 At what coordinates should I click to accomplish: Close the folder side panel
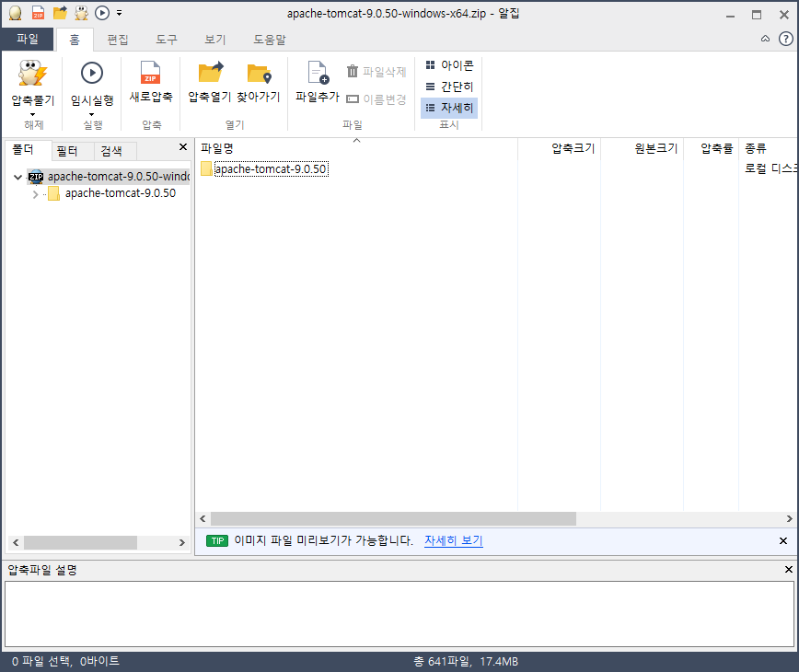pyautogui.click(x=183, y=147)
